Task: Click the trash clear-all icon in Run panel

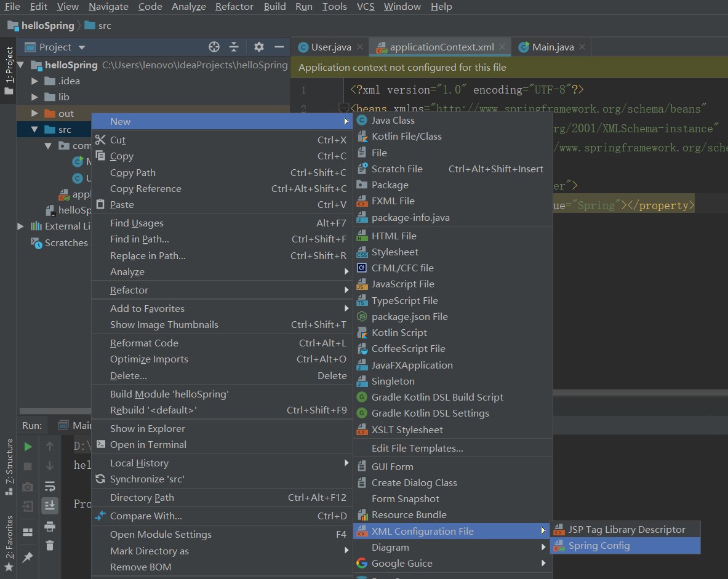Action: (x=50, y=546)
